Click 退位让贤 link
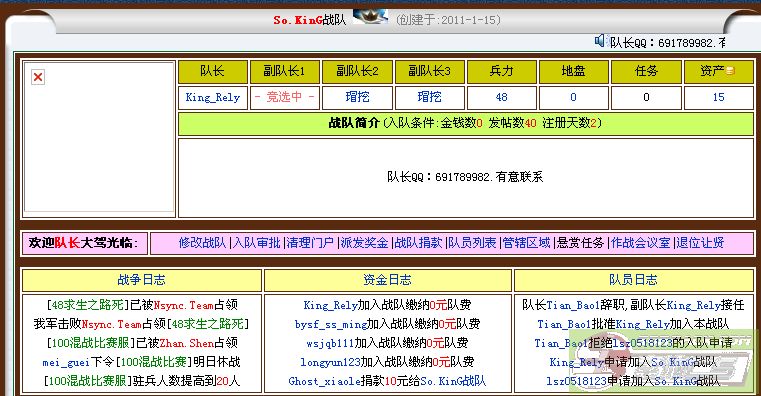 coord(700,243)
